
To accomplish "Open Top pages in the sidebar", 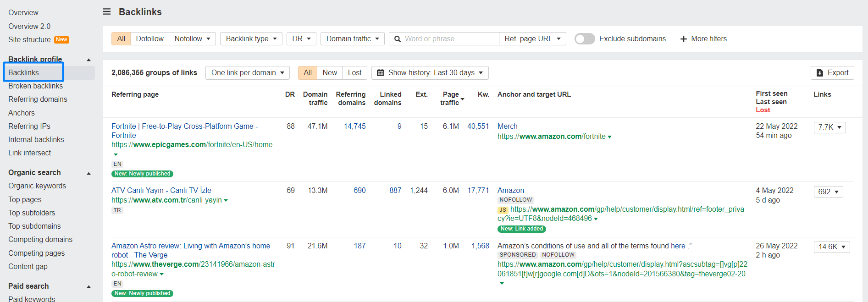I will click(x=25, y=199).
